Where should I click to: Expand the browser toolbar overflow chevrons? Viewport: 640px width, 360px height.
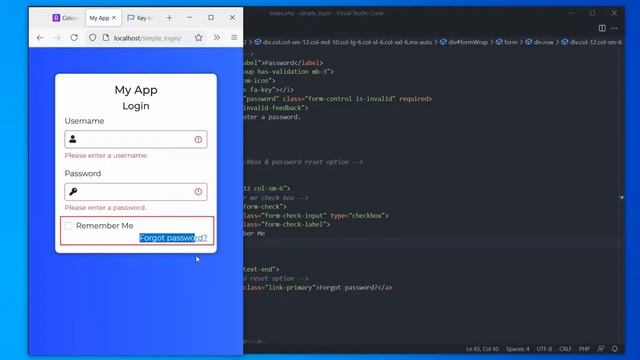click(x=217, y=38)
